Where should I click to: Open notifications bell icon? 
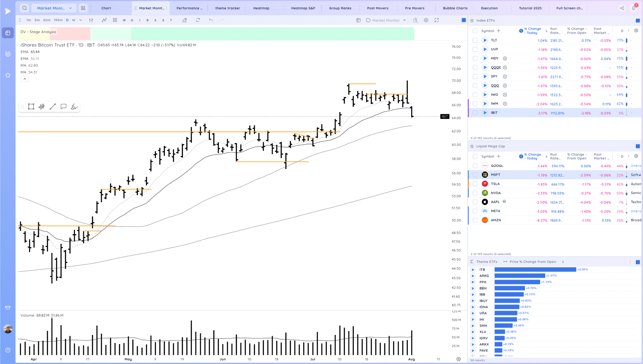click(x=633, y=8)
